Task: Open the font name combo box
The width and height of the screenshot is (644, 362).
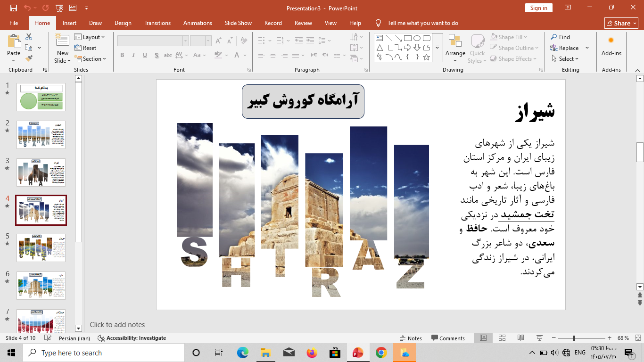Action: (x=153, y=41)
